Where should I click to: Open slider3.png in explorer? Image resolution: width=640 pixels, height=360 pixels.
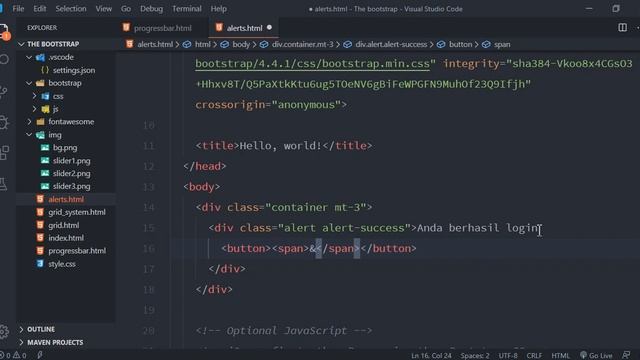tap(71, 186)
